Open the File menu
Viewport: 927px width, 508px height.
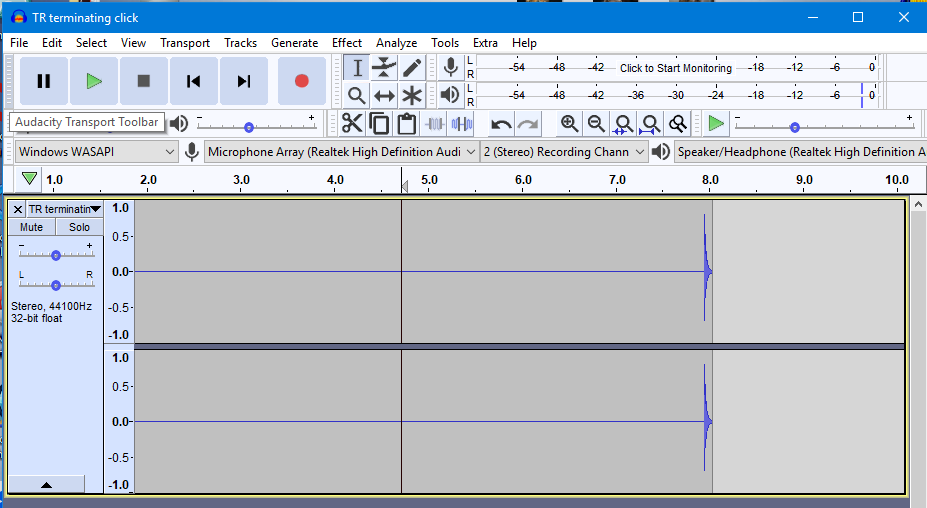point(19,43)
